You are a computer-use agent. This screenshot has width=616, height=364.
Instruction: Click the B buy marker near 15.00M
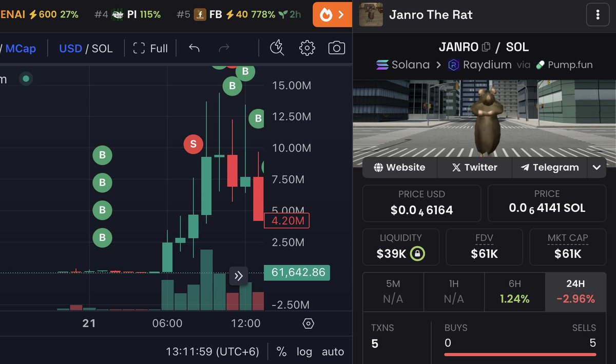tap(232, 86)
